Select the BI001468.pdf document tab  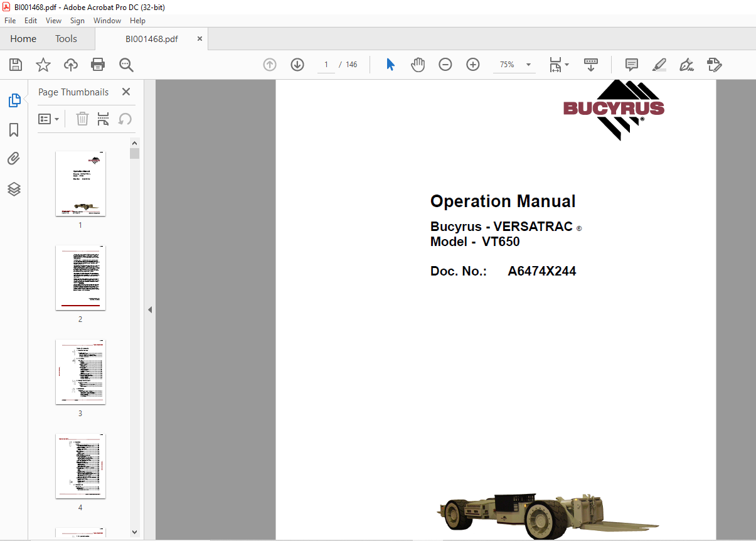(x=151, y=39)
